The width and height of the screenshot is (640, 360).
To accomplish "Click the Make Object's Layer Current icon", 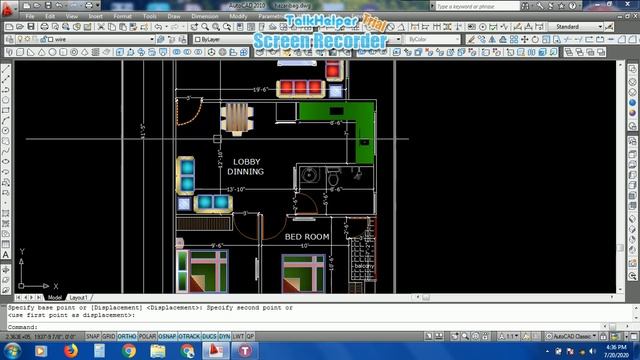I will (x=161, y=39).
